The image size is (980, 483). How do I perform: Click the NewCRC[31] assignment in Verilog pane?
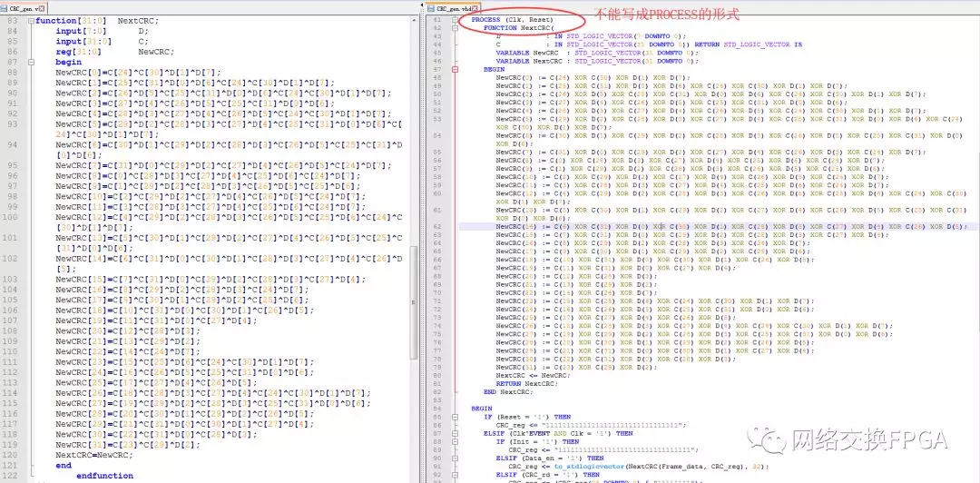click(x=128, y=445)
